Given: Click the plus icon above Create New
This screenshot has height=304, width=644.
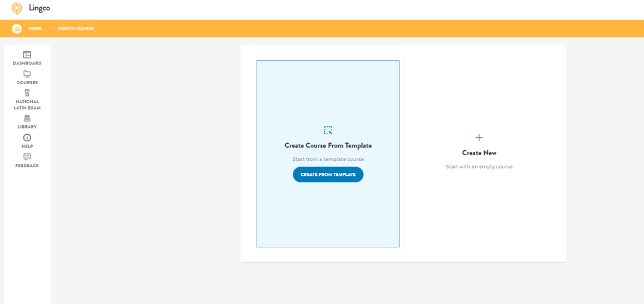Looking at the screenshot, I should (479, 138).
